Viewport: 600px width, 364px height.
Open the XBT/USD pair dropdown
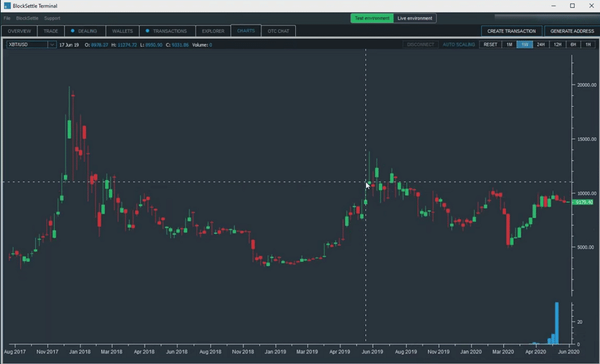tap(52, 45)
